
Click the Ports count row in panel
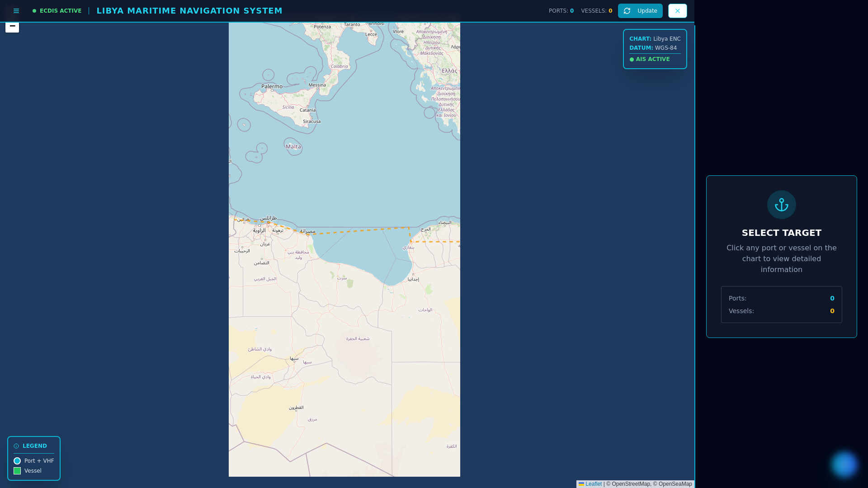pyautogui.click(x=782, y=298)
